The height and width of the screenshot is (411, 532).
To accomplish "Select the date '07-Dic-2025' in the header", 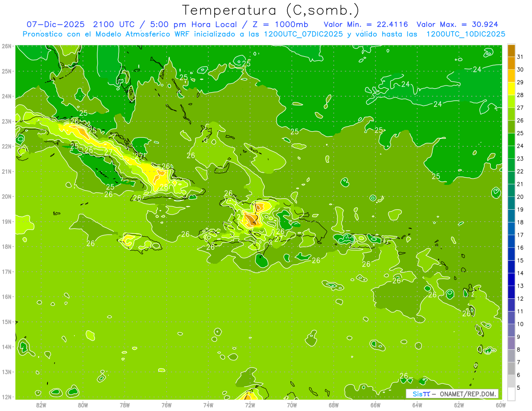I will click(x=55, y=24).
